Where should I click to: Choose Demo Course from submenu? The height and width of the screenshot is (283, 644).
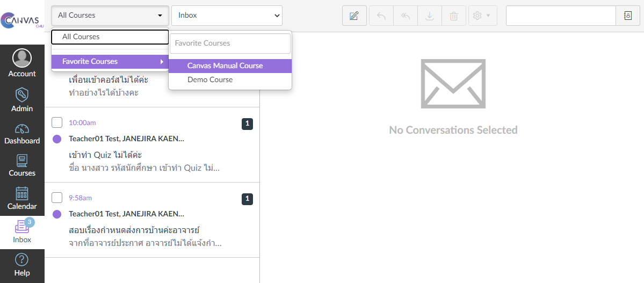click(210, 79)
